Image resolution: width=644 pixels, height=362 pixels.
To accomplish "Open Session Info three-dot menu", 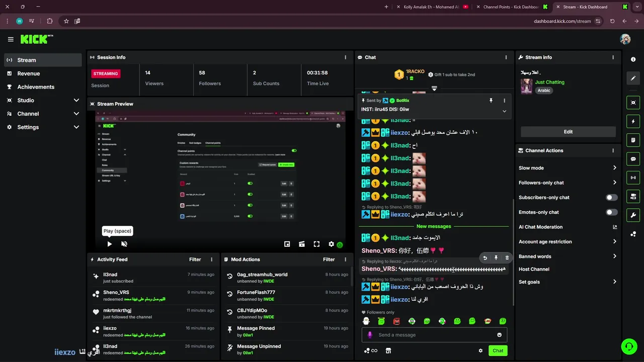I will point(345,57).
